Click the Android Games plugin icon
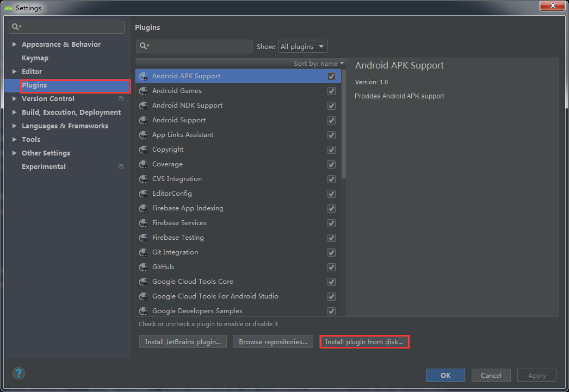 [144, 91]
